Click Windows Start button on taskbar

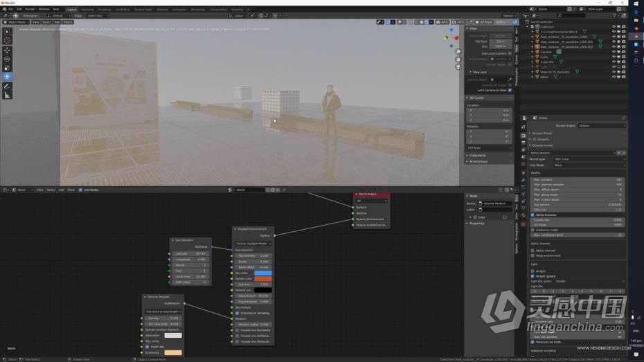pyautogui.click(x=636, y=3)
